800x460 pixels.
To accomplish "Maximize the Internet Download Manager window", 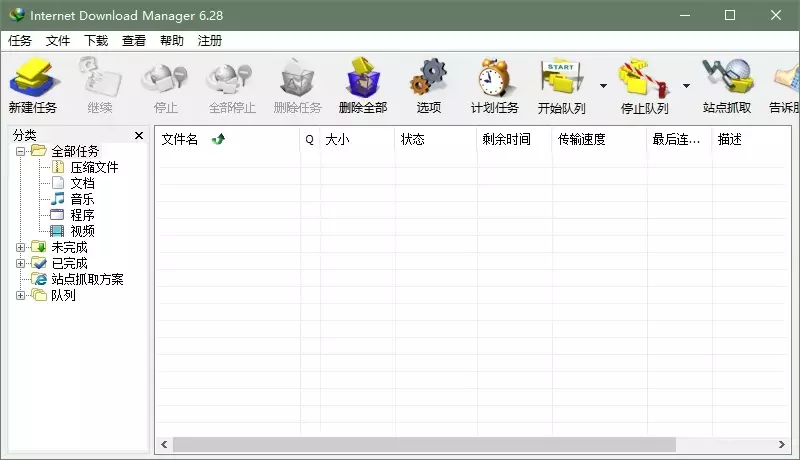I will click(730, 15).
